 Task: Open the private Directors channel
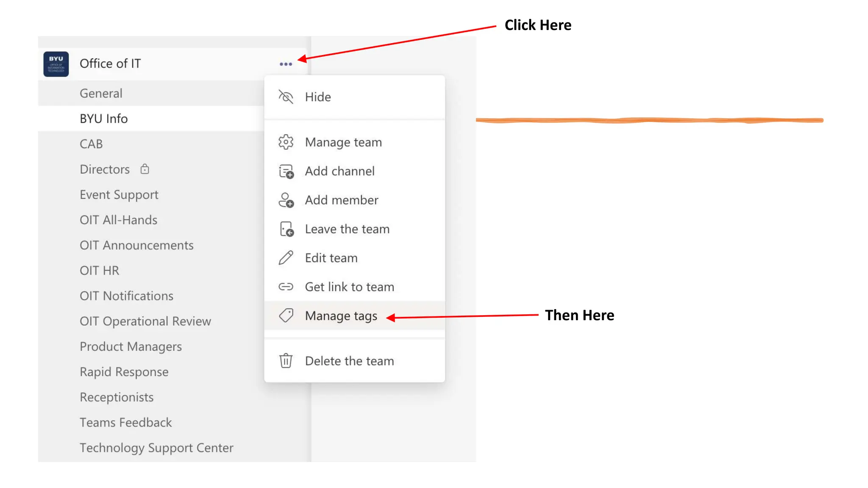tap(105, 169)
